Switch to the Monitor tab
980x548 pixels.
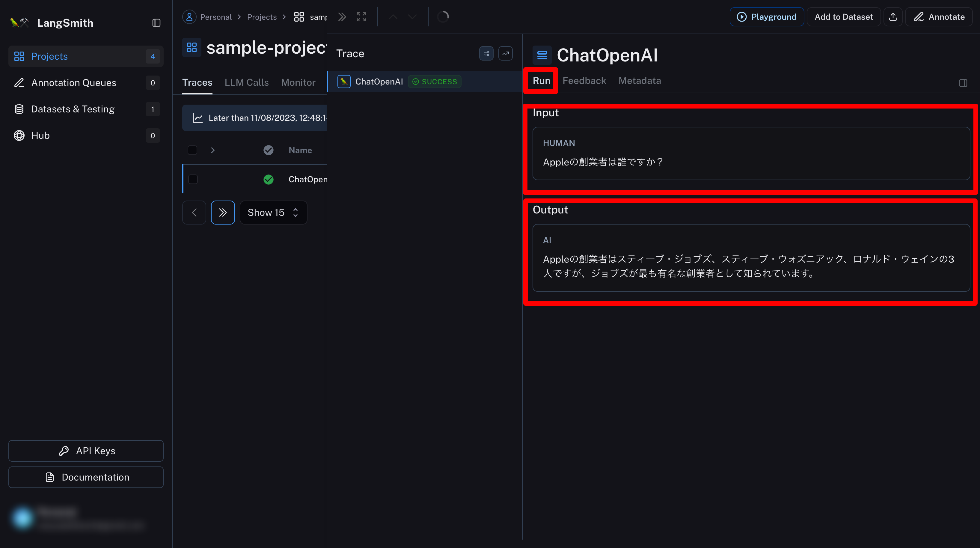298,82
